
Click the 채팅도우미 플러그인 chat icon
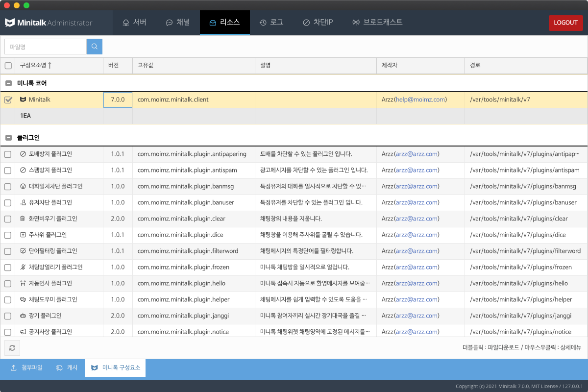pos(23,299)
